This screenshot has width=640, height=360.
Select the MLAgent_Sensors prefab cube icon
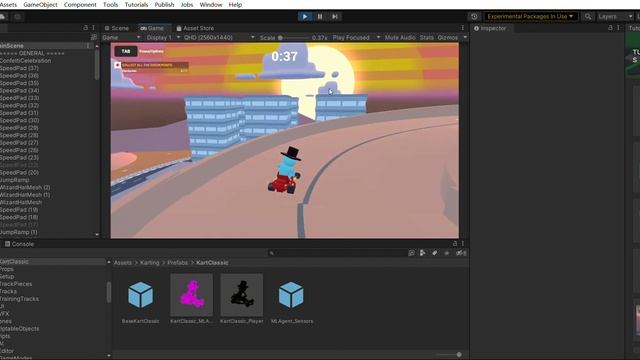[x=291, y=295]
